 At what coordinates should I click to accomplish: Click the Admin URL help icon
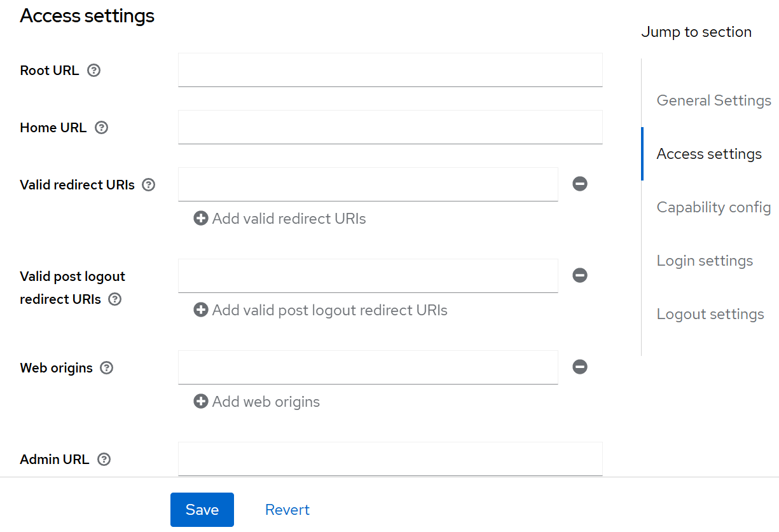point(104,459)
